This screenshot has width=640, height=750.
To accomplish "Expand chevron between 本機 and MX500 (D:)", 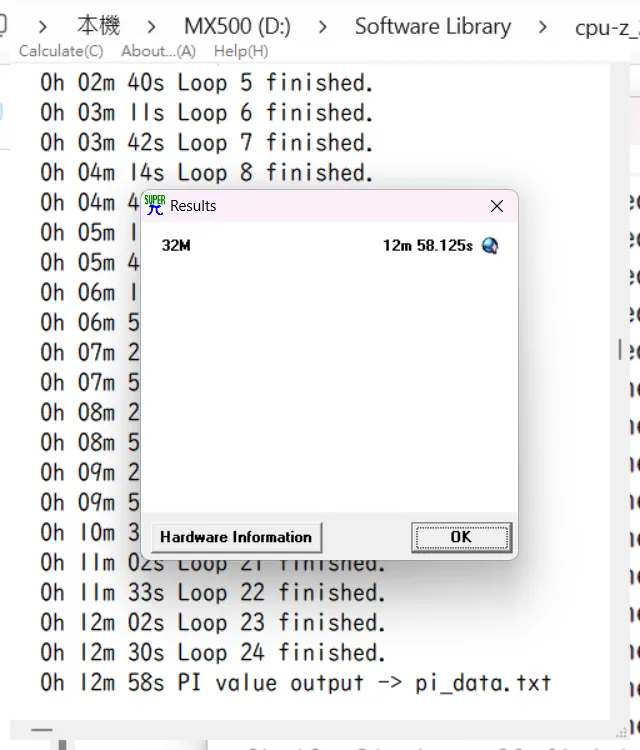I will (x=152, y=27).
